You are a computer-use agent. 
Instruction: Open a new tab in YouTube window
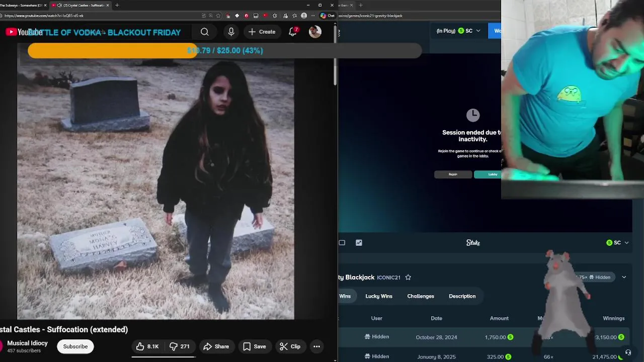[x=117, y=5]
